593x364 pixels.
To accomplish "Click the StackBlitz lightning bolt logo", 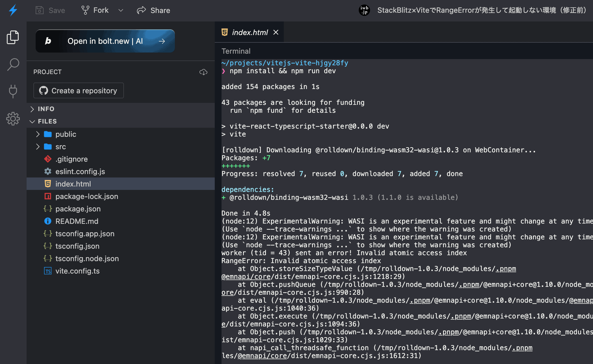I will [13, 10].
